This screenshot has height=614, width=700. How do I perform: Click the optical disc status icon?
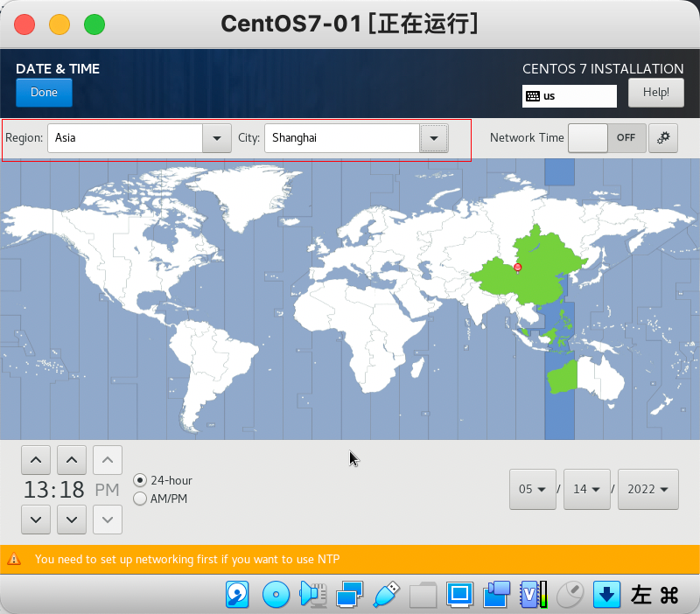tap(276, 595)
